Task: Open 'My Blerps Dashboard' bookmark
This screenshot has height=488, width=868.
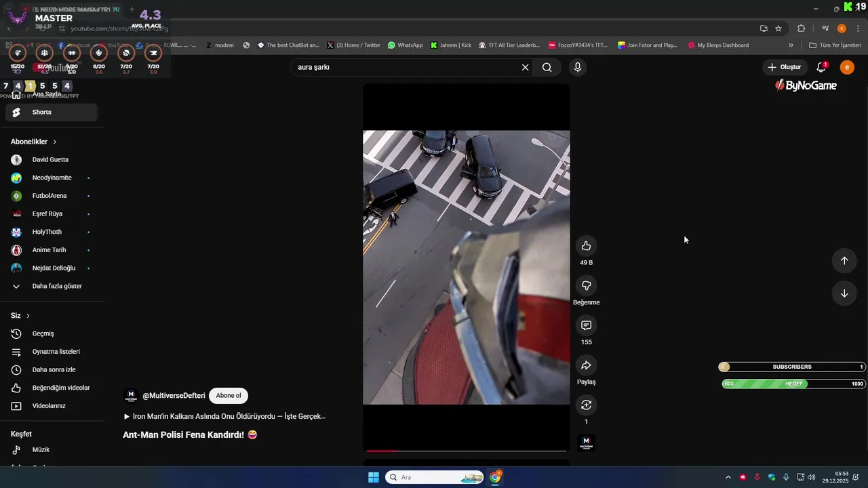Action: point(718,45)
